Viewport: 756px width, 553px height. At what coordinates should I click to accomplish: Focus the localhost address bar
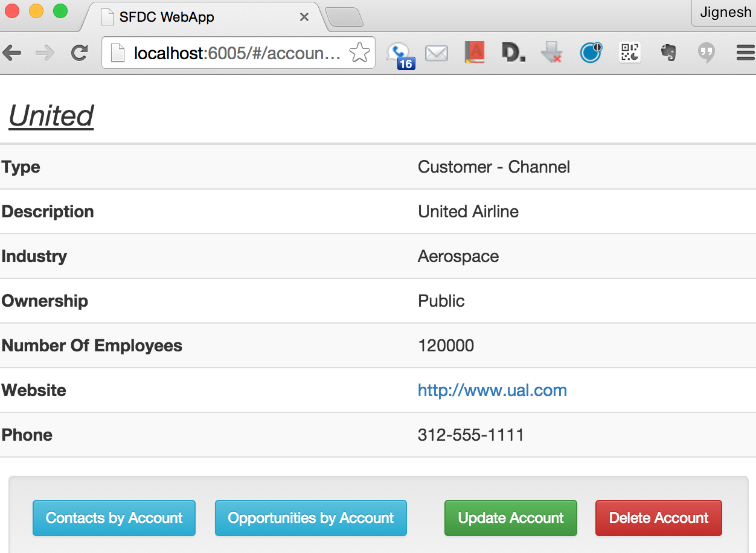pos(238,53)
